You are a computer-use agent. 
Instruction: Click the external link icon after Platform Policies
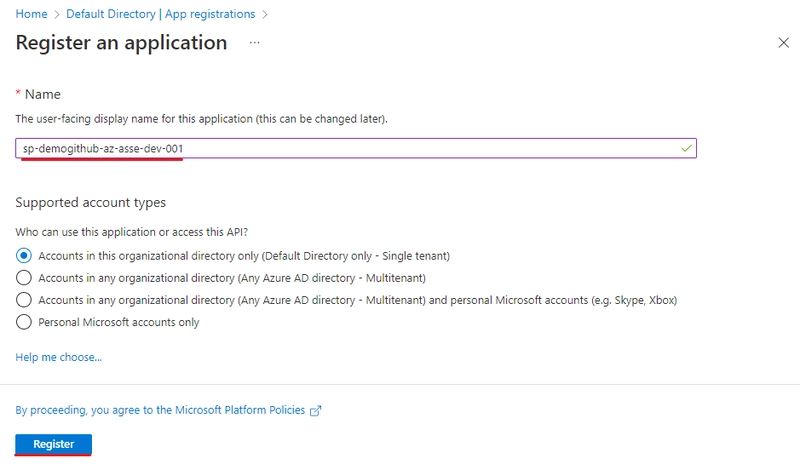tap(316, 410)
